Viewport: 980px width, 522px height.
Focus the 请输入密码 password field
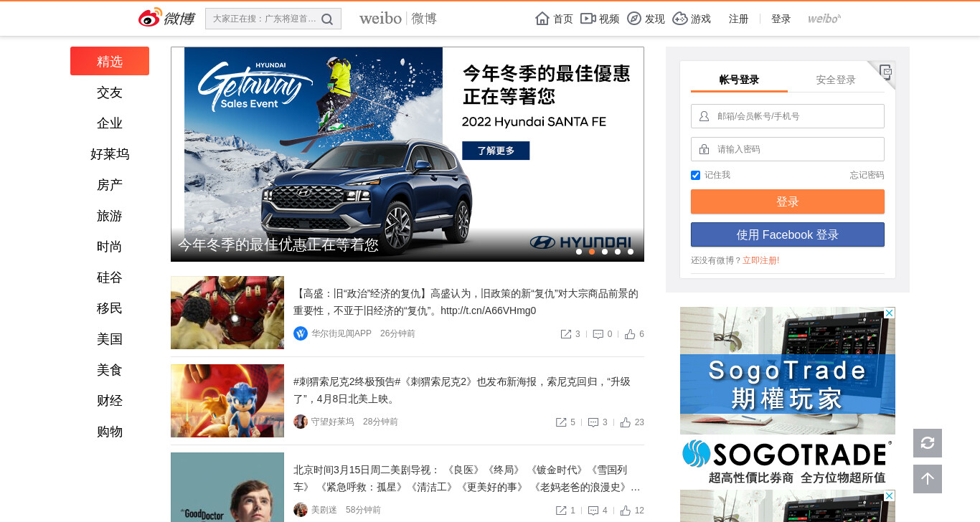pyautogui.click(x=788, y=149)
